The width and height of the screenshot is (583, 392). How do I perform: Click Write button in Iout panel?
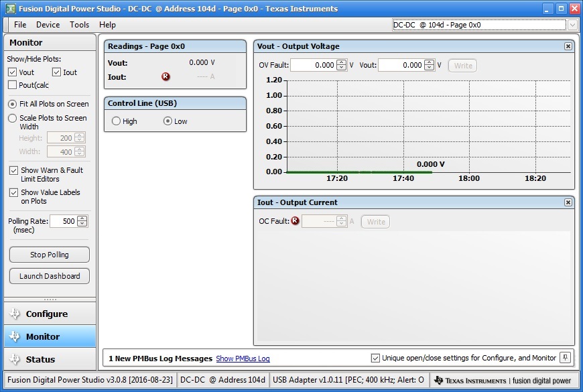click(x=375, y=222)
